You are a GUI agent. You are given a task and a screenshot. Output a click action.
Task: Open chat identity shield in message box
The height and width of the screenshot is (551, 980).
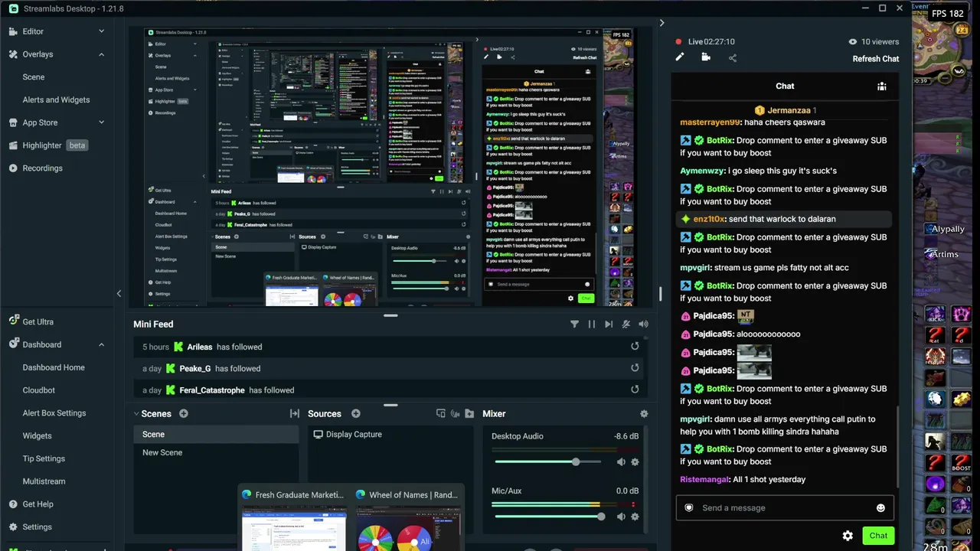(x=689, y=508)
